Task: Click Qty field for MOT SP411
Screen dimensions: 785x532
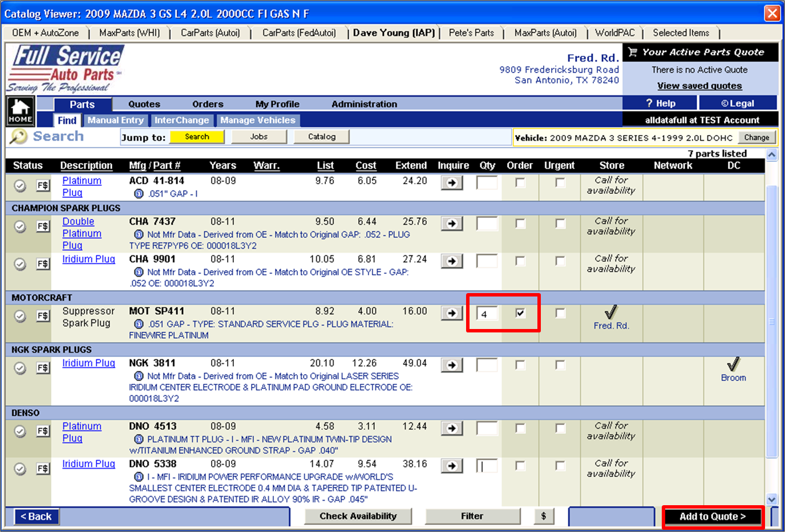Action: click(x=487, y=313)
